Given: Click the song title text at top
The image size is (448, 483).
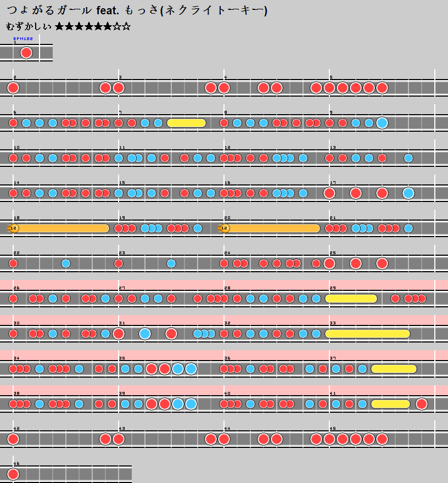Looking at the screenshot, I should point(137,10).
